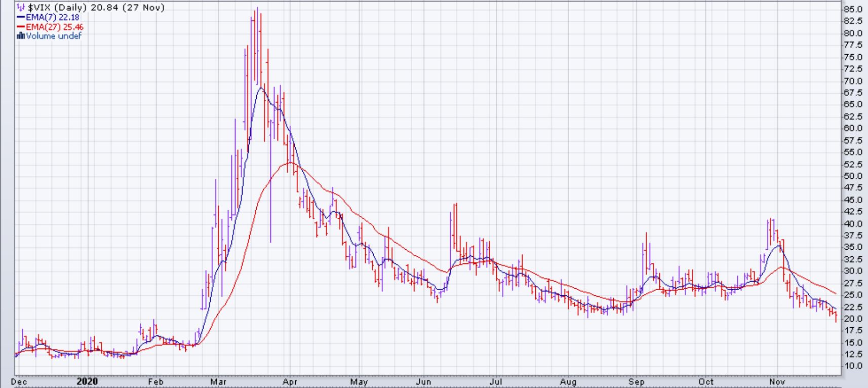This screenshot has height=388, width=868.
Task: Click the 50.0 price axis label
Action: tap(853, 176)
